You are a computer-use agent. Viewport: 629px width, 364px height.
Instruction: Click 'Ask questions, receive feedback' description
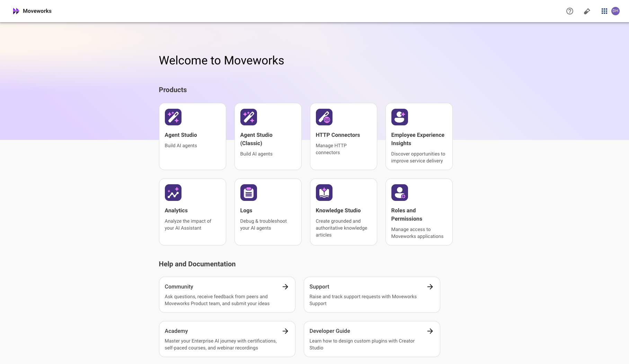(x=217, y=300)
